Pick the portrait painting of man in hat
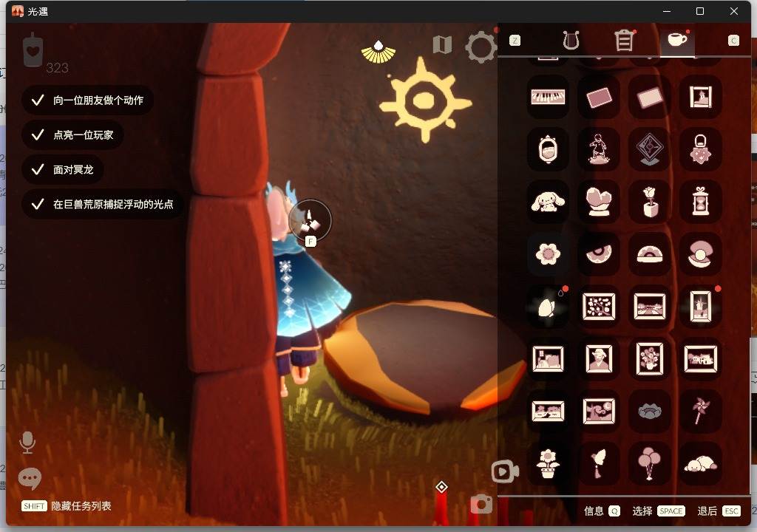Viewport: 757px width, 532px height. [x=599, y=358]
